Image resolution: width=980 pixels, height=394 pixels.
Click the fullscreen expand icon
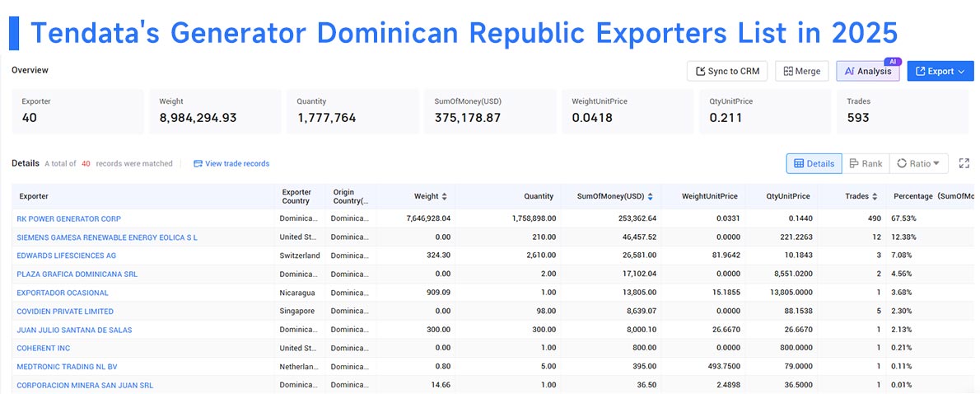tap(964, 163)
